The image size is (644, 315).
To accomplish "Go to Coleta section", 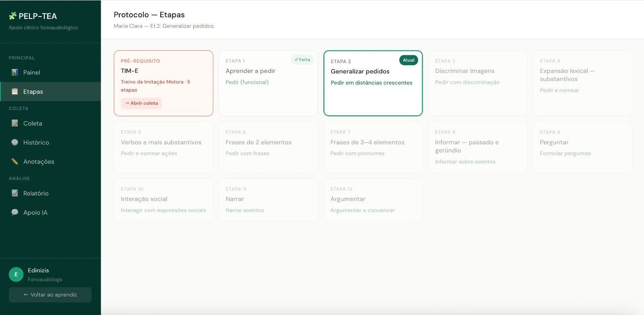I will (x=50, y=123).
